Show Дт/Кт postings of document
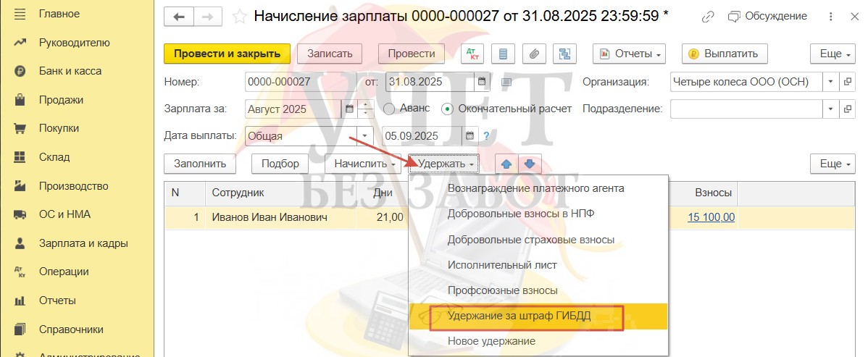The image size is (868, 357). point(472,54)
